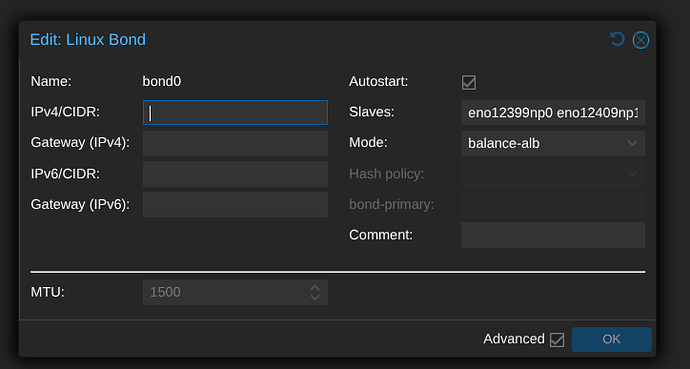
Task: Toggle the Advanced checkbox
Action: (x=557, y=340)
